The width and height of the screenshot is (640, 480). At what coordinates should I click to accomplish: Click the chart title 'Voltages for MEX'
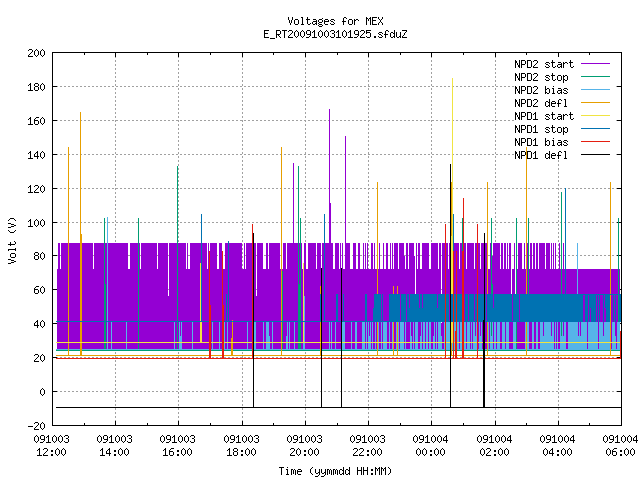335,21
